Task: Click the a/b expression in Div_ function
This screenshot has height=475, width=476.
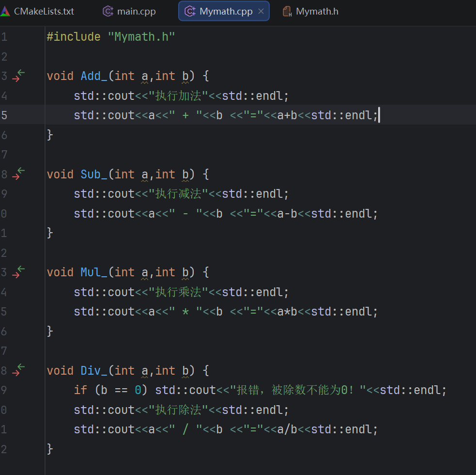Action: click(287, 429)
